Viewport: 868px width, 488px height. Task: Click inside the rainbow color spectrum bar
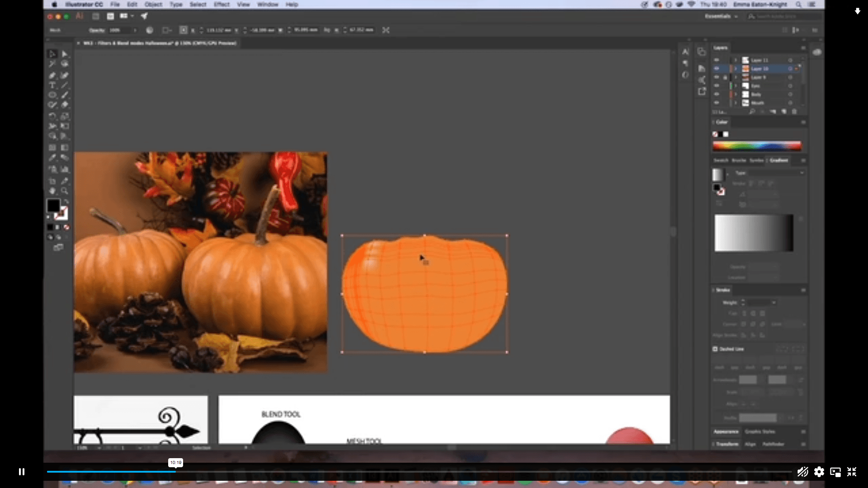tap(757, 145)
